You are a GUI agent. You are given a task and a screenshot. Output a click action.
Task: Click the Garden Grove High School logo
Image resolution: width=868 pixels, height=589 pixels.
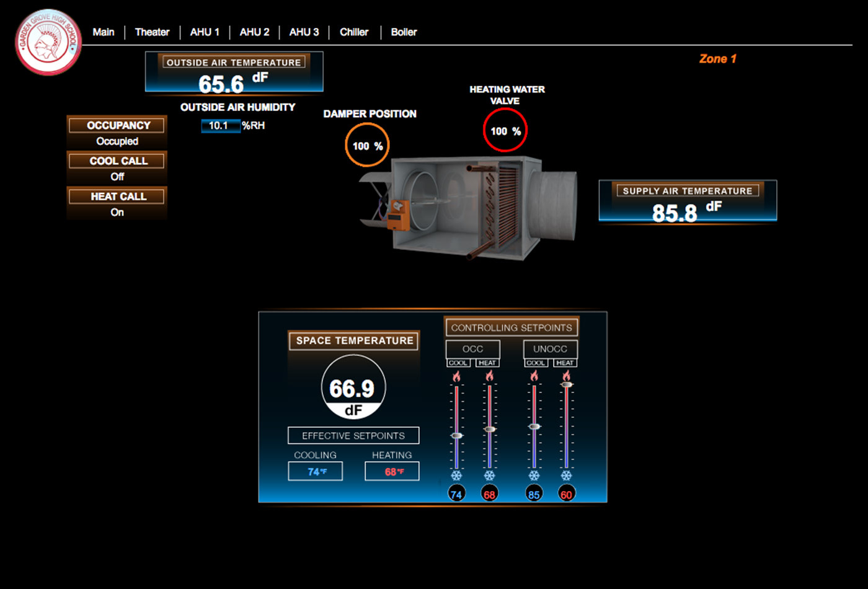[x=48, y=42]
